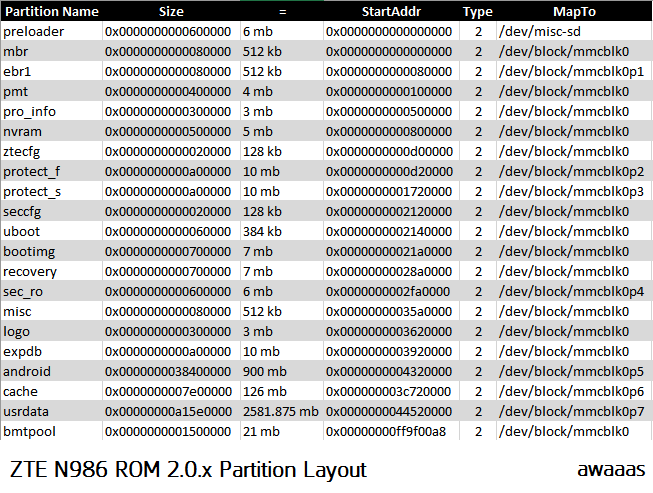Click the 384 kb uboot size cell
The image size is (653, 493).
(264, 231)
